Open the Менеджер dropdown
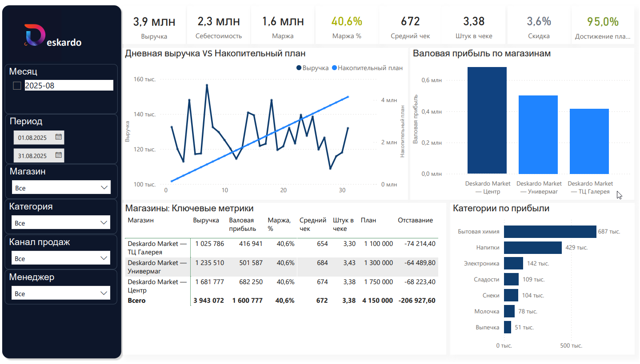Image resolution: width=640 pixels, height=364 pixels. tap(61, 293)
